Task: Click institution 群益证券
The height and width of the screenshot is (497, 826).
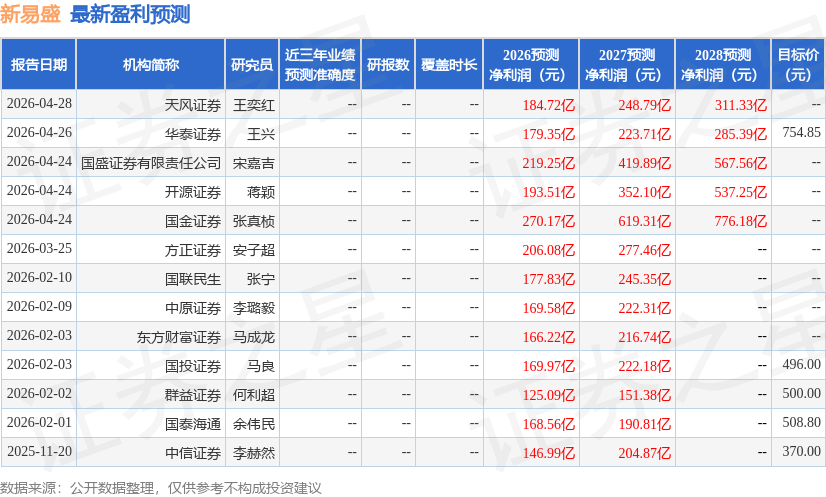Action: click(193, 395)
